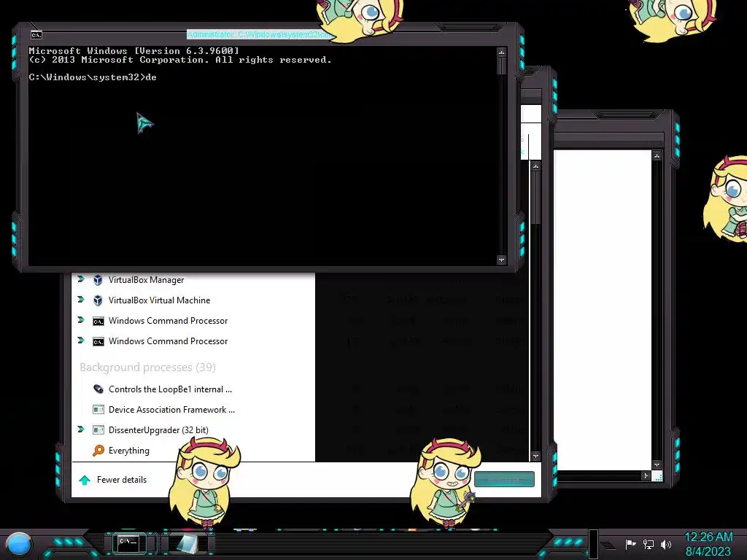This screenshot has width=747, height=560.
Task: Expand the DissenterUpgrader (32 bit) group
Action: point(81,429)
